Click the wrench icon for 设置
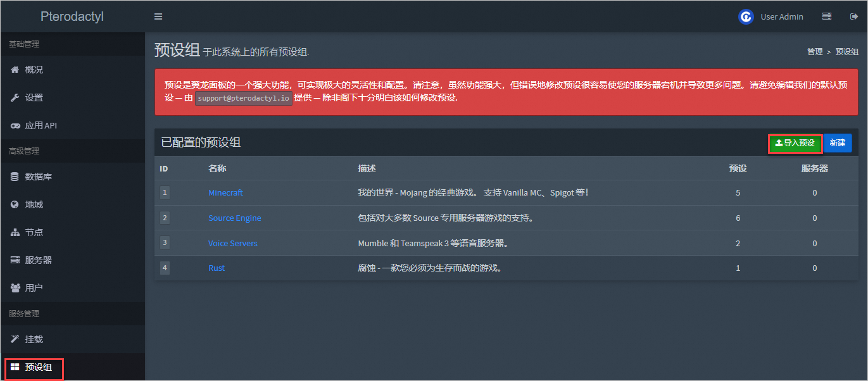This screenshot has width=868, height=381. (15, 97)
